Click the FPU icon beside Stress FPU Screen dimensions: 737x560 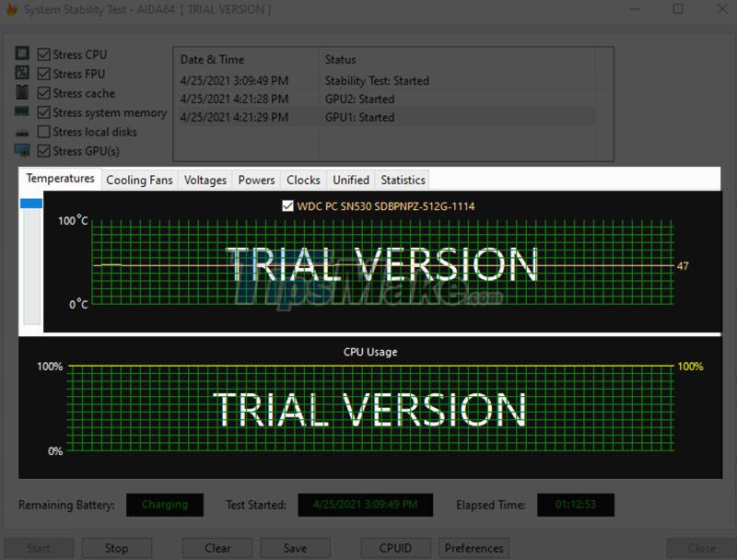point(22,74)
